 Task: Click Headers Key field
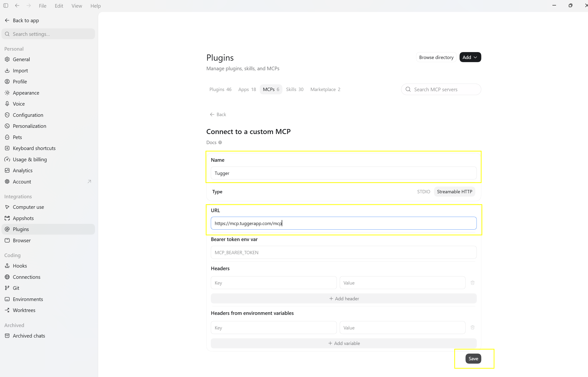[x=273, y=283]
